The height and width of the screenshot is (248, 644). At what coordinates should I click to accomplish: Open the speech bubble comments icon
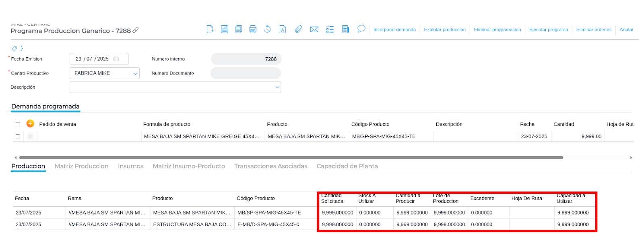coord(361,29)
